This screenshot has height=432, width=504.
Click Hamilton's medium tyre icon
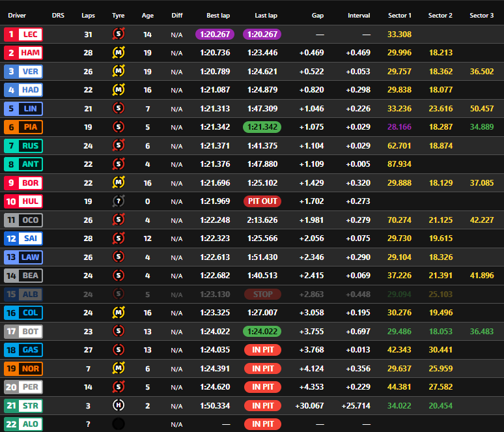coord(118,53)
